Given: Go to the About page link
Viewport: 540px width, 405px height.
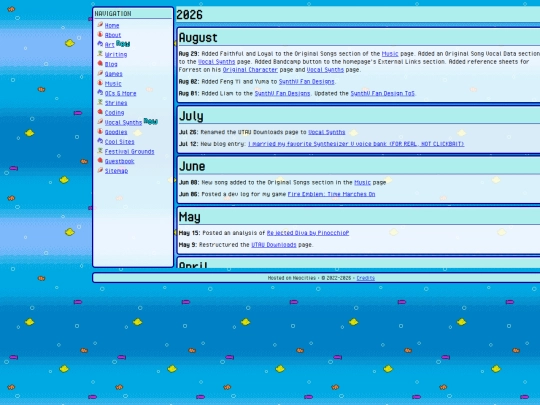Looking at the screenshot, I should tap(113, 35).
